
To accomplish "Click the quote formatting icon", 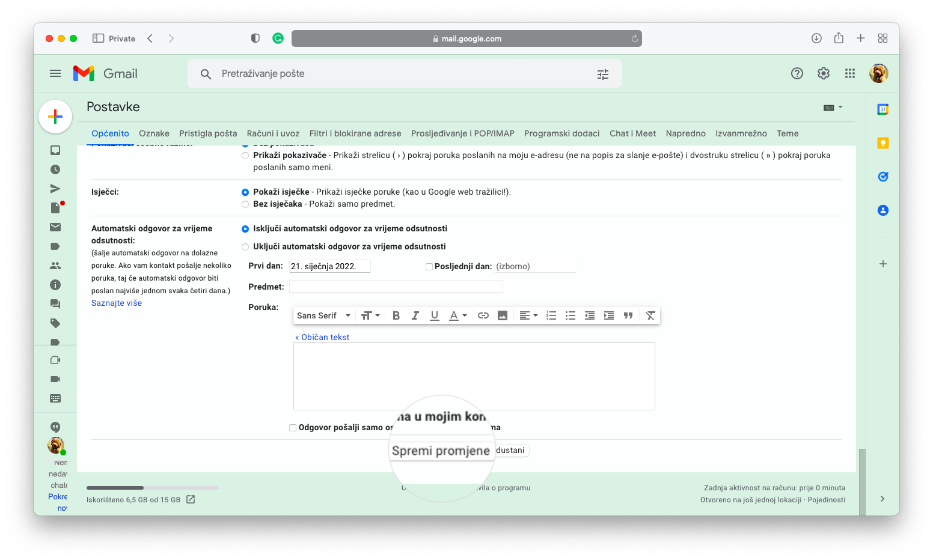I will (x=628, y=315).
